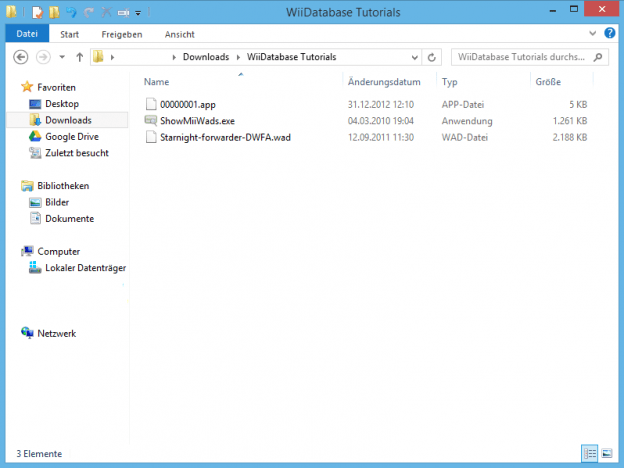The width and height of the screenshot is (624, 468).
Task: Open Desktop in the navigation pane
Action: (x=62, y=104)
